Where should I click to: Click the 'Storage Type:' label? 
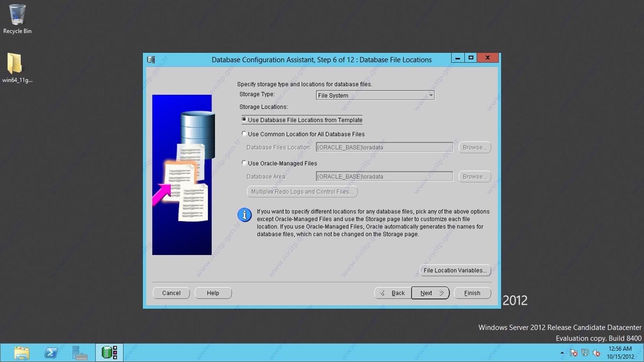point(257,94)
